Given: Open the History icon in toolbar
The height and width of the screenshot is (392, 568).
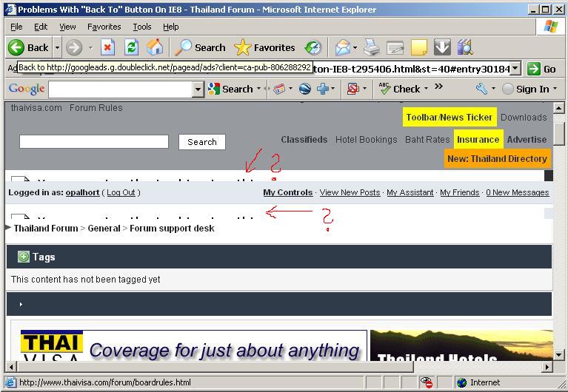Looking at the screenshot, I should click(x=313, y=47).
